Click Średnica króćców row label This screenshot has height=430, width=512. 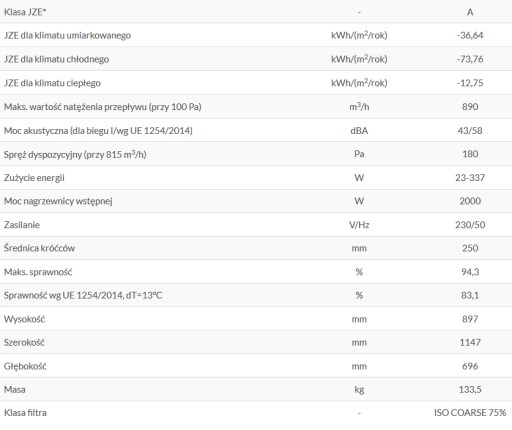39,248
